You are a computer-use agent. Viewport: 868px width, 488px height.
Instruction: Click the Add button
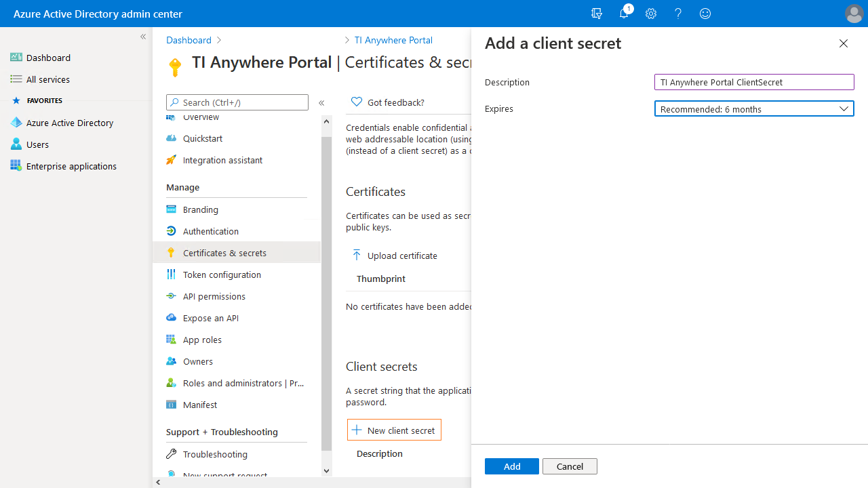511,466
